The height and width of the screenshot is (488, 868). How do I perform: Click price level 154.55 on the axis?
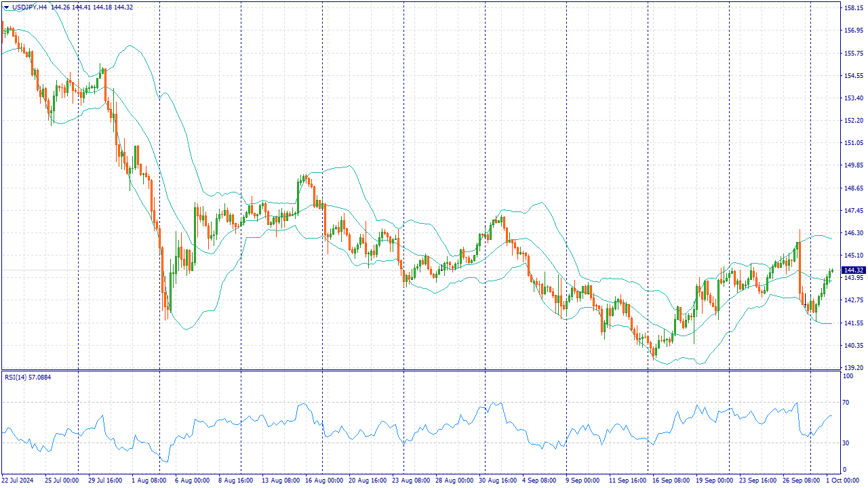(x=854, y=75)
